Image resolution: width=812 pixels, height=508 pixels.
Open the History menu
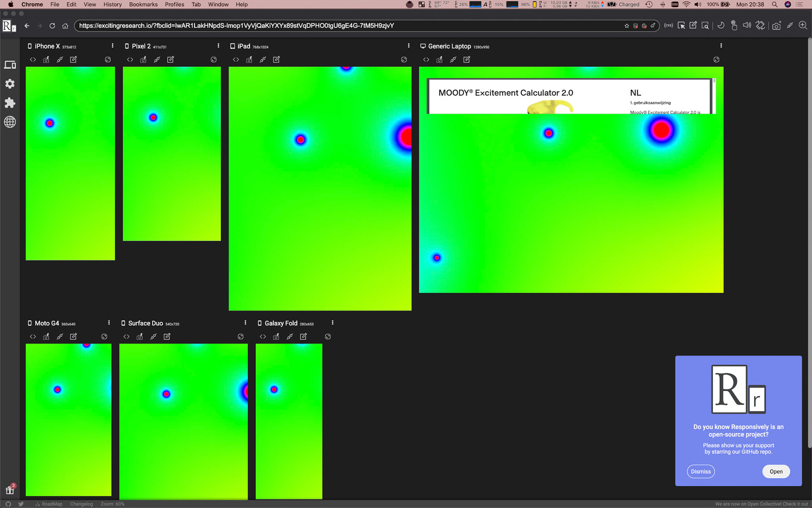pos(112,4)
